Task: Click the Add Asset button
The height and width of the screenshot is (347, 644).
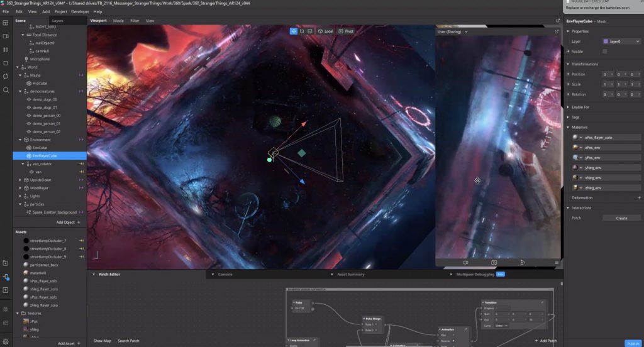Action: (x=69, y=343)
